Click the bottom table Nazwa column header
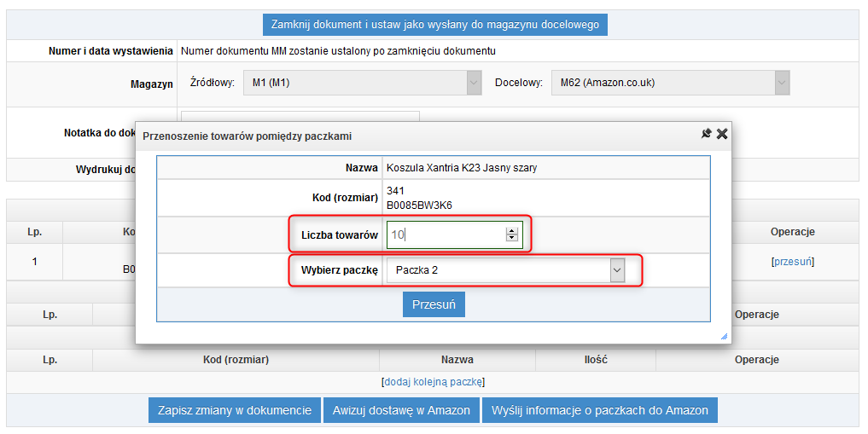Viewport: 868px width, 434px height. click(457, 360)
